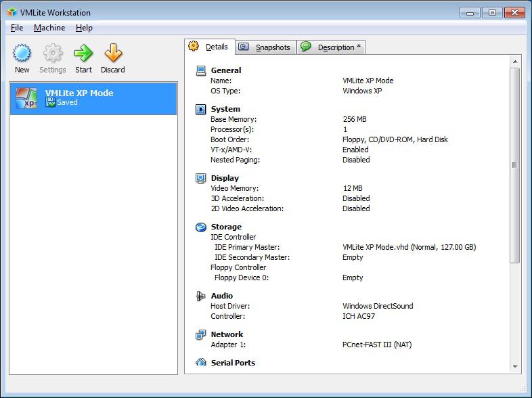Click the window resize grip
Screen dimensions: 532x398
[x=523, y=388]
